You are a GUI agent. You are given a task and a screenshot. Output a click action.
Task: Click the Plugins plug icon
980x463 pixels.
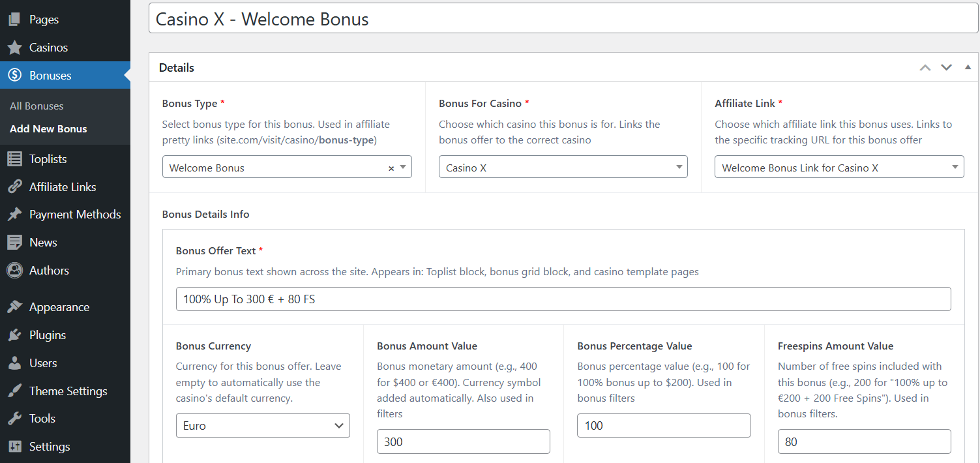coord(14,335)
